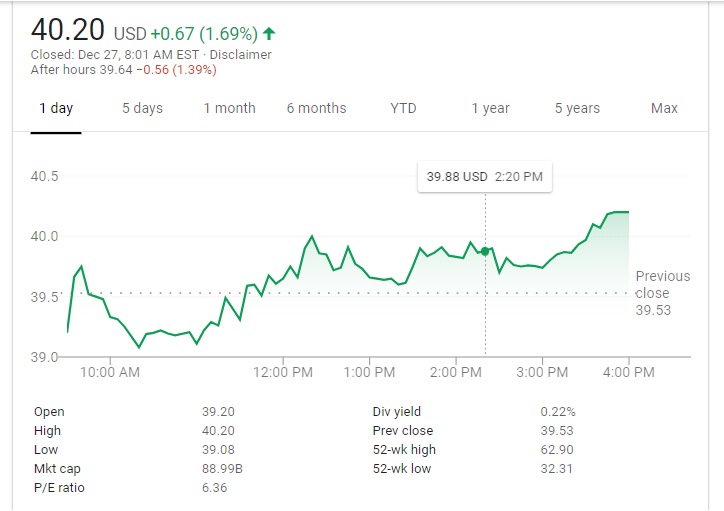Click the Previous close 39.53 chart label
Viewport: 724px width, 511px height.
pyautogui.click(x=662, y=293)
